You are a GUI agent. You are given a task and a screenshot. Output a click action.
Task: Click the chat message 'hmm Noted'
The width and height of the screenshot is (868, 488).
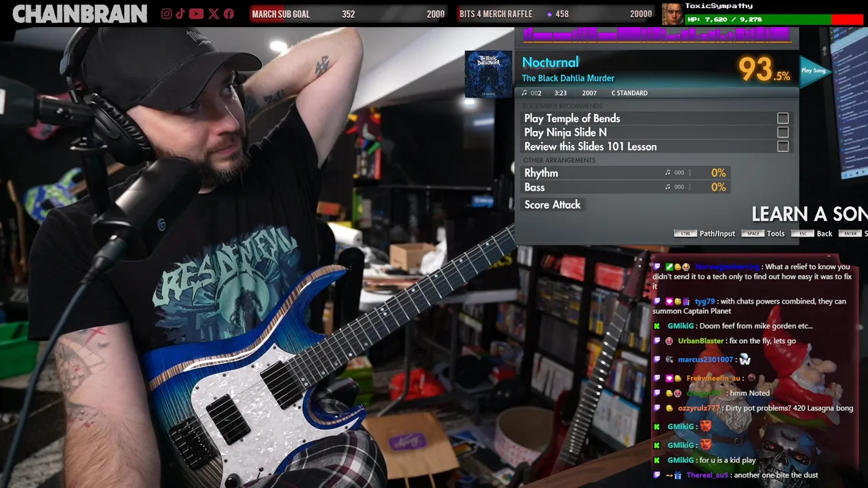(x=749, y=393)
